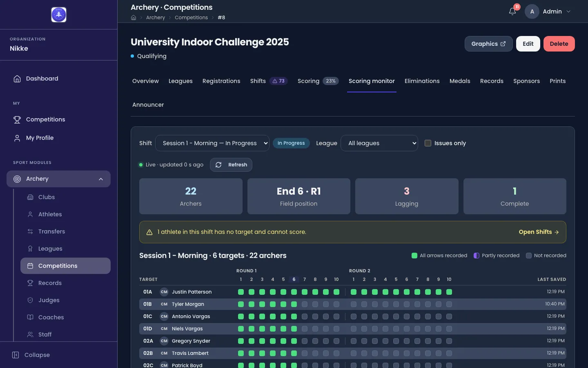Open notifications bell icon
Viewport: 588px width, 368px height.
coord(512,11)
